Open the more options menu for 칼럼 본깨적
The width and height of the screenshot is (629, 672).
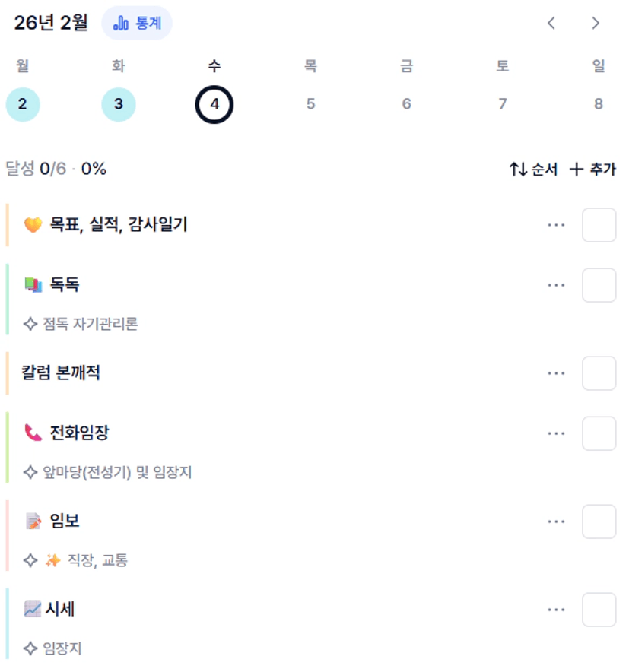coord(556,373)
